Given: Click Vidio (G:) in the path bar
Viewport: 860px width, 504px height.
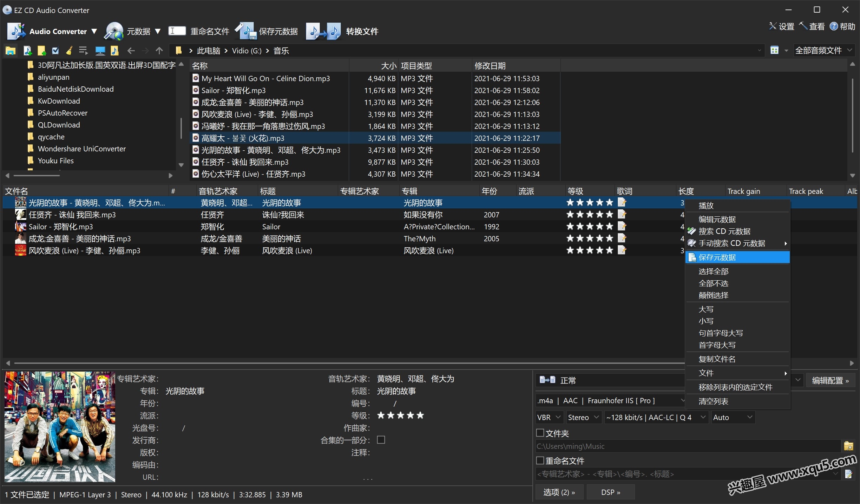Looking at the screenshot, I should pos(247,51).
